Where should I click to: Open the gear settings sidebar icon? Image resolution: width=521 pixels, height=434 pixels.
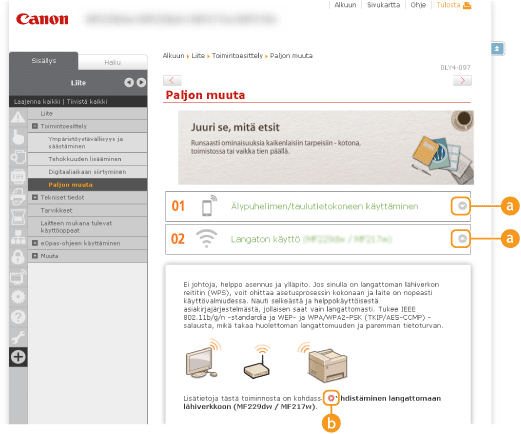(x=18, y=297)
